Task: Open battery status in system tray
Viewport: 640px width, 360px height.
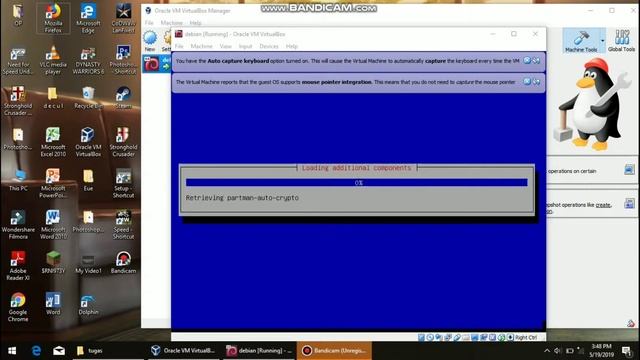Action: 570,351
